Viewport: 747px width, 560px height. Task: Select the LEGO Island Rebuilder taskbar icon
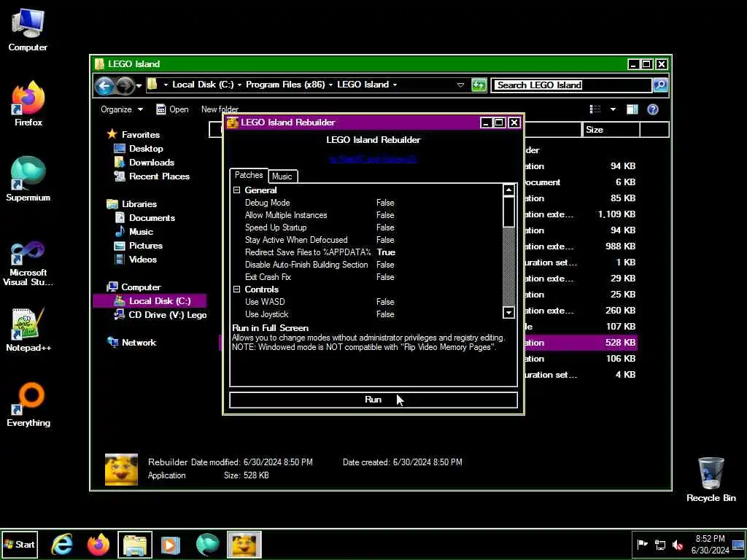(244, 545)
